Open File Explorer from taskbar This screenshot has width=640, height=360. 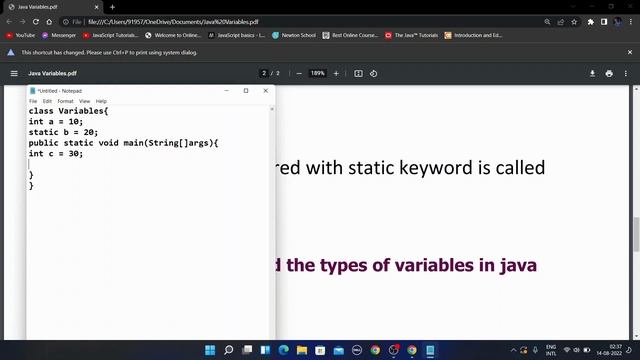(302, 350)
